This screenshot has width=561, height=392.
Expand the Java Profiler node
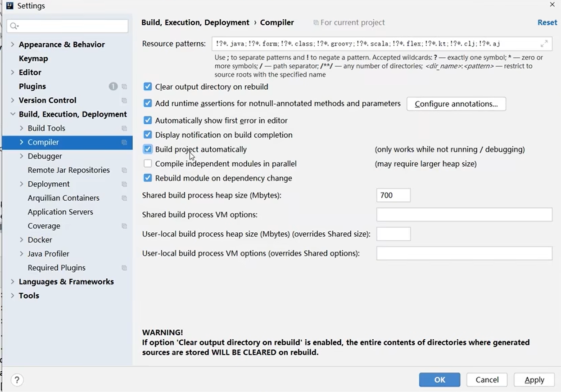[x=21, y=253]
